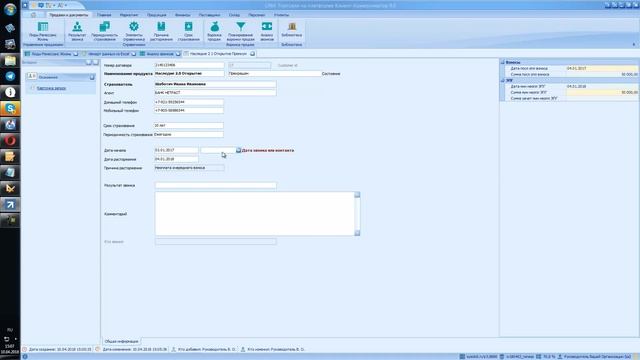Click the Дата расторжения field
Viewport: 640px width, 360px height.
(x=176, y=159)
